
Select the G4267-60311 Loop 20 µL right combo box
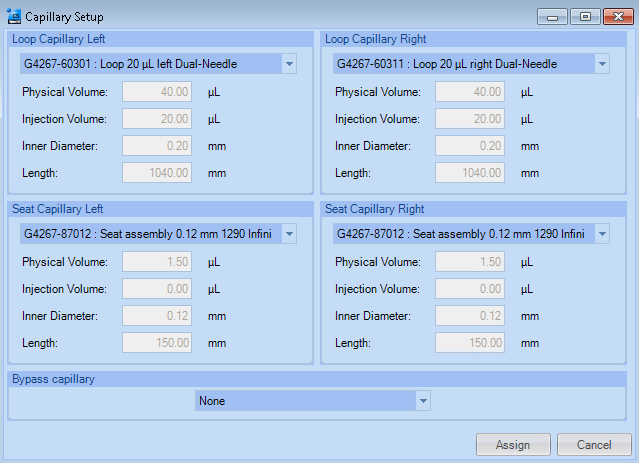[471, 64]
